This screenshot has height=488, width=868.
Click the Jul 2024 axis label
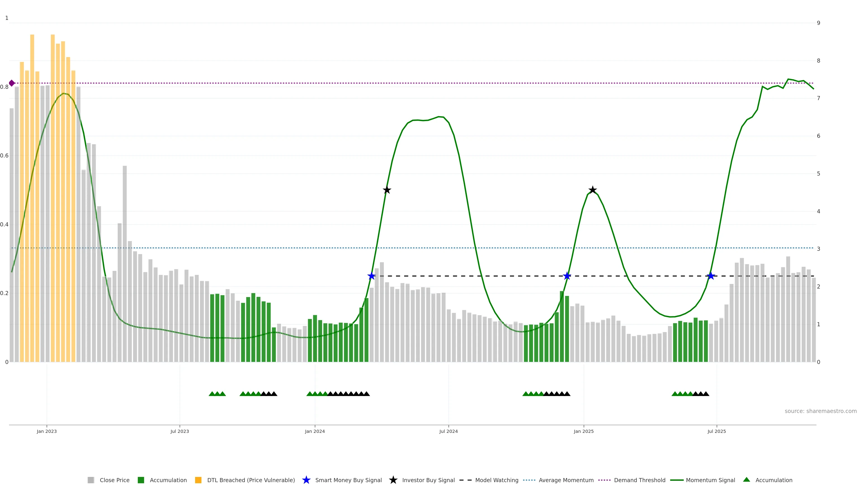coord(448,431)
